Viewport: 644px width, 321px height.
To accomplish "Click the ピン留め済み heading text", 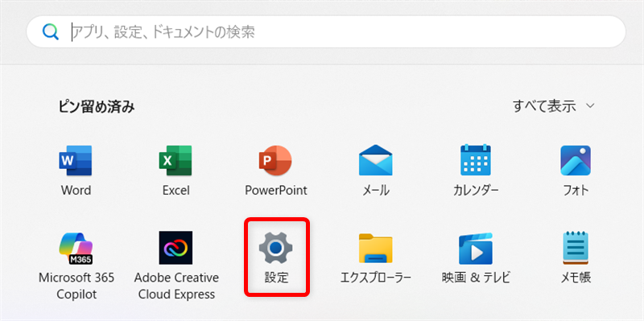I will pyautogui.click(x=97, y=107).
